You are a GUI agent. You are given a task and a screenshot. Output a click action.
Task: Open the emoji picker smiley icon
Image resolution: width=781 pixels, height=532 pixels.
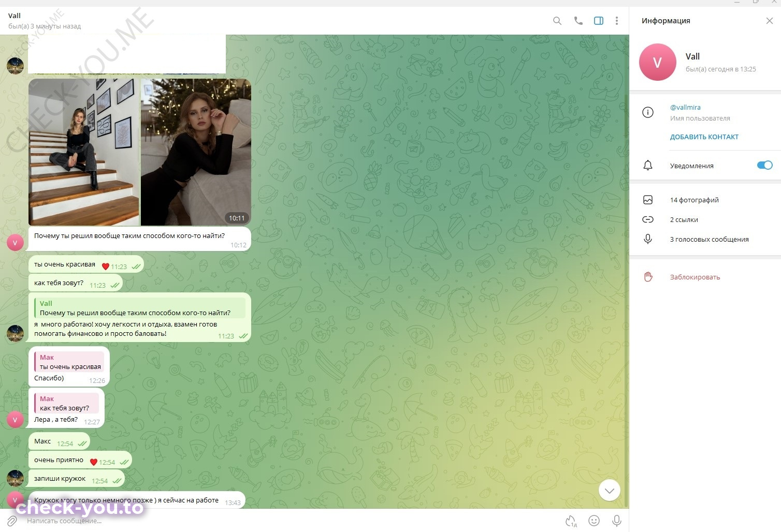point(594,521)
